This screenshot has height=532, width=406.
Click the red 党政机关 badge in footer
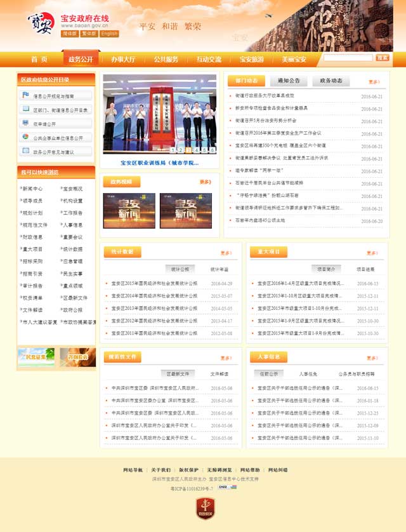(x=204, y=509)
